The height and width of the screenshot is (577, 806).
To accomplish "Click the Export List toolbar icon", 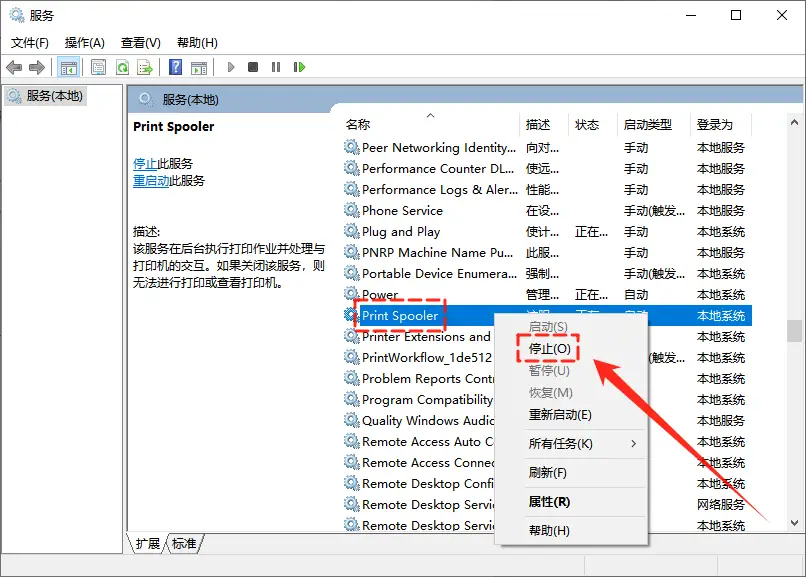I will [145, 67].
